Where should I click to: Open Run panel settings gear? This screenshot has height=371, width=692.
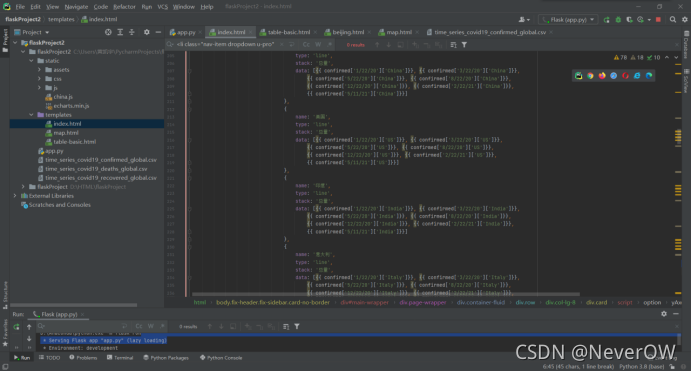tap(664, 314)
